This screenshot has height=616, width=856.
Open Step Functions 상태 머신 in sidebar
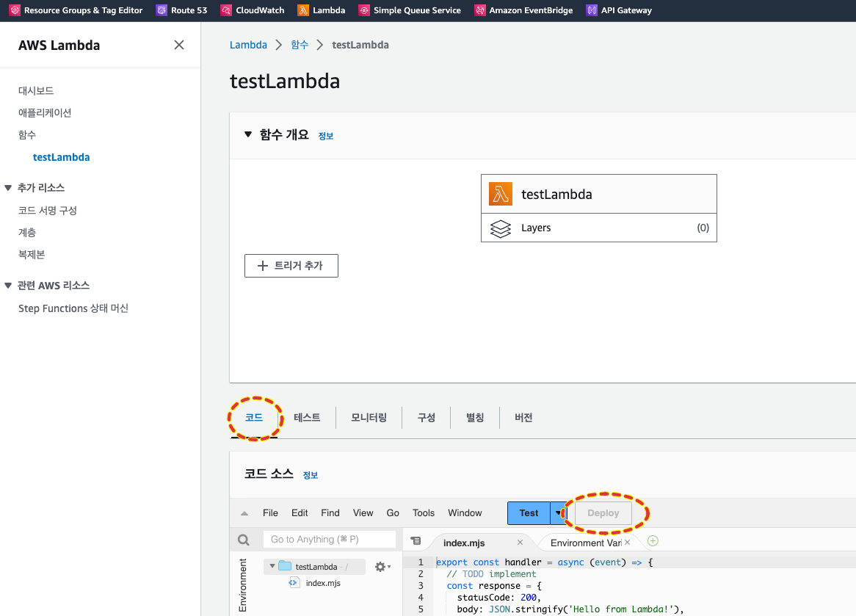coord(73,308)
